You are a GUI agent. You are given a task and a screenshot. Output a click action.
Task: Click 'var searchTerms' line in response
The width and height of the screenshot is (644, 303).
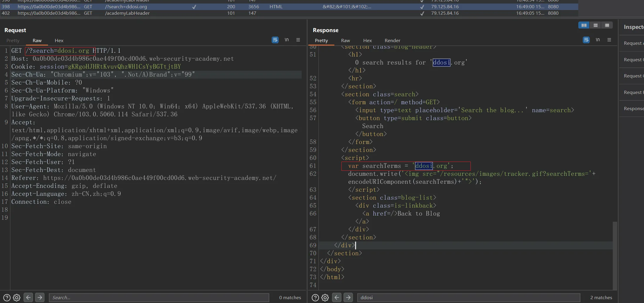click(x=401, y=166)
